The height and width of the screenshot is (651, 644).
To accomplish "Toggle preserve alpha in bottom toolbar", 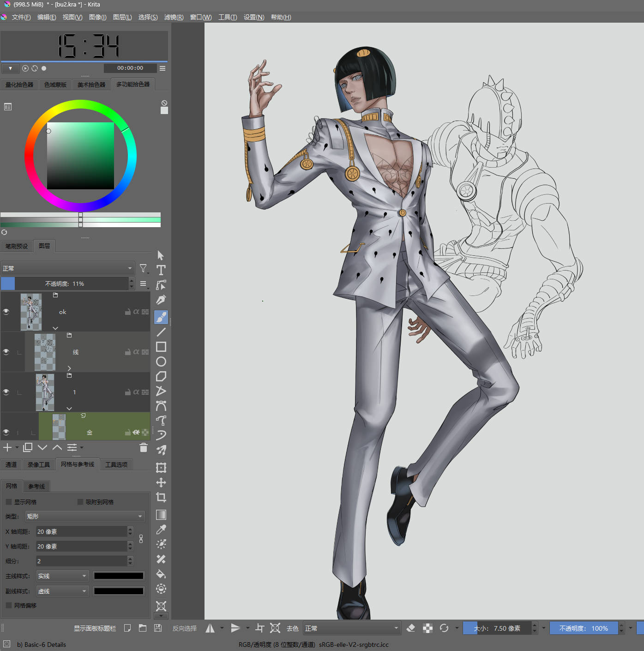I will coord(427,628).
